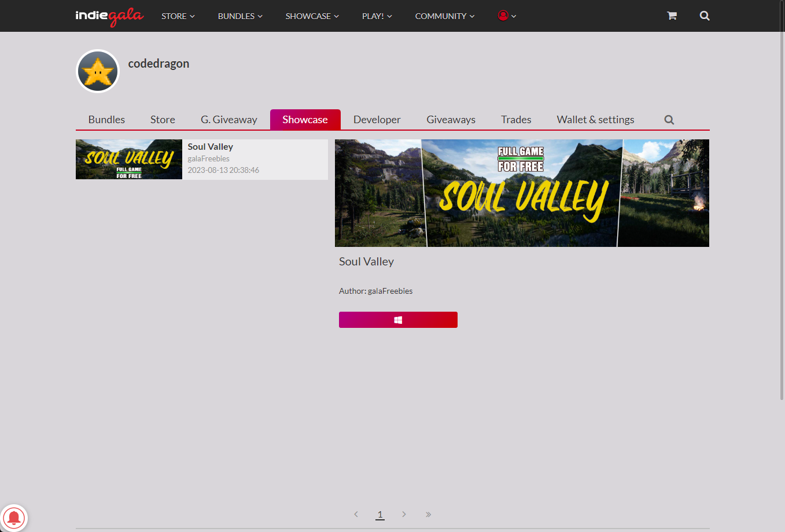
Task: Open the red user account icon menu
Action: (x=507, y=16)
